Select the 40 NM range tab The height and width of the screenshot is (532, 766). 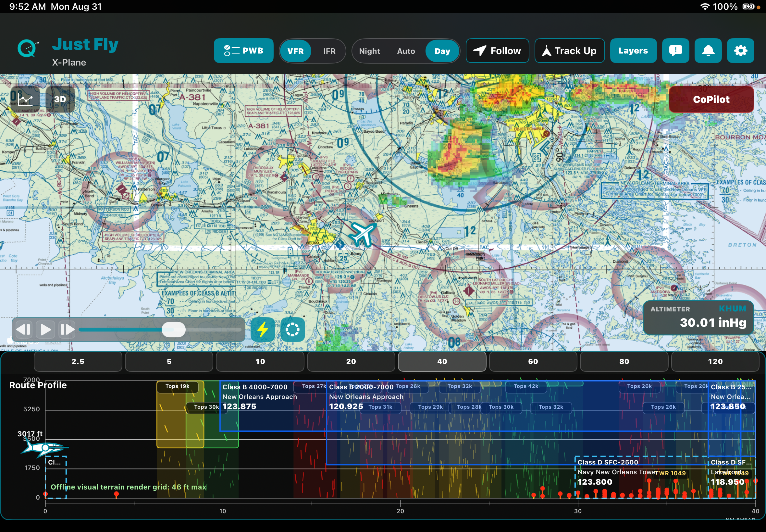(442, 361)
